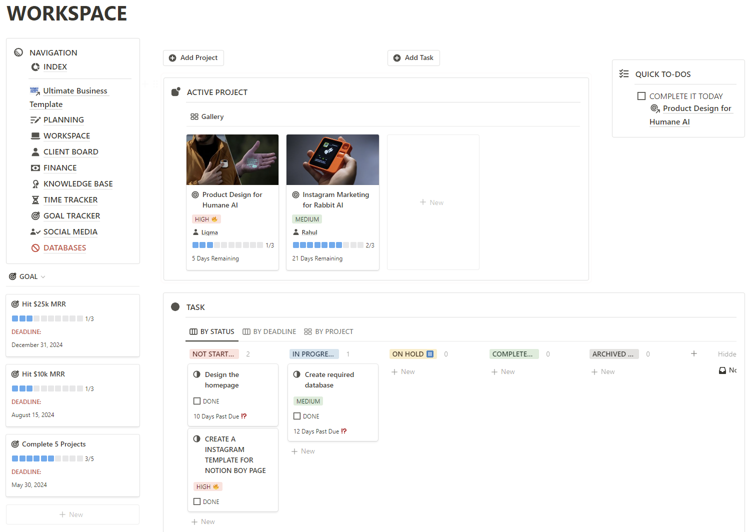
Task: Check the COMPLETE IT TODAY checkbox
Action: pyautogui.click(x=641, y=96)
